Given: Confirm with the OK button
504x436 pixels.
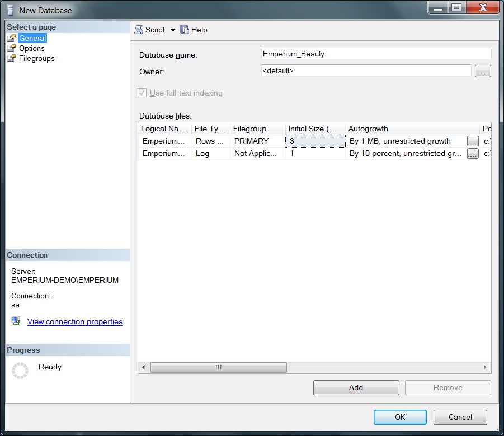Looking at the screenshot, I should pos(400,417).
